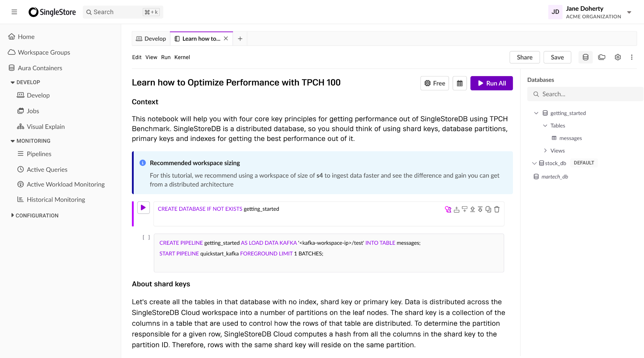Open the hamburger navigation menu
Screen dimensions: 644x358
[14, 12]
